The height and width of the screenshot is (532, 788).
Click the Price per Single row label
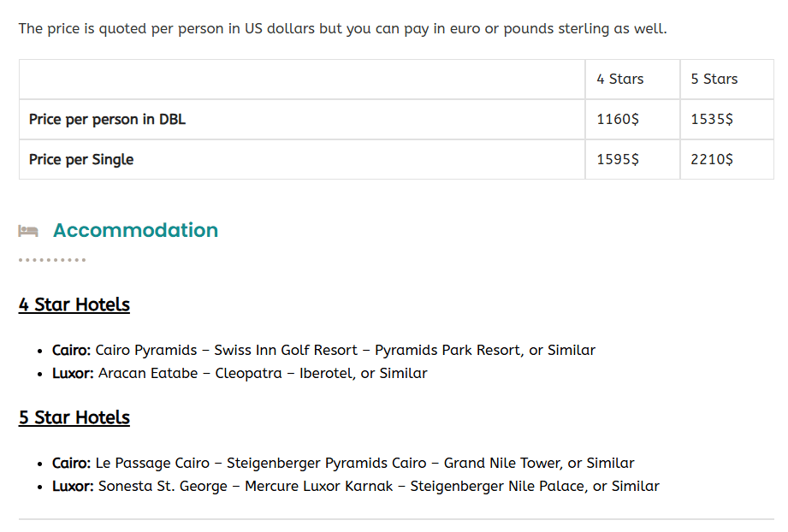coord(81,159)
